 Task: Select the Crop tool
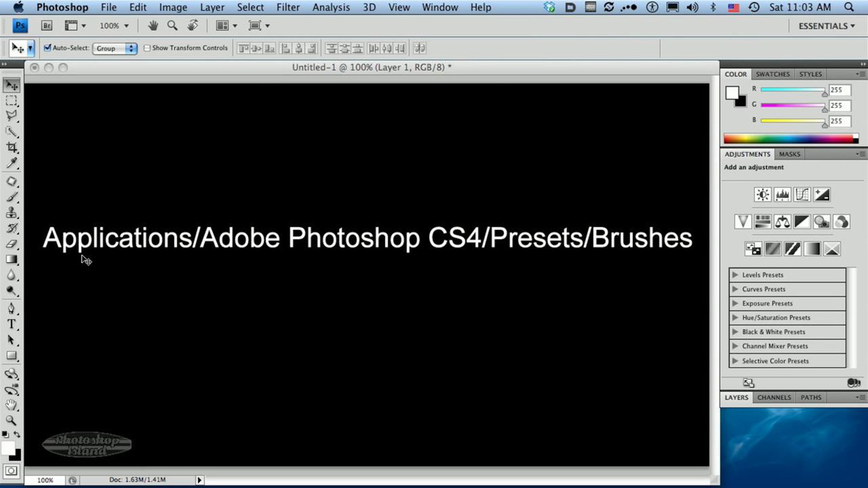tap(12, 147)
